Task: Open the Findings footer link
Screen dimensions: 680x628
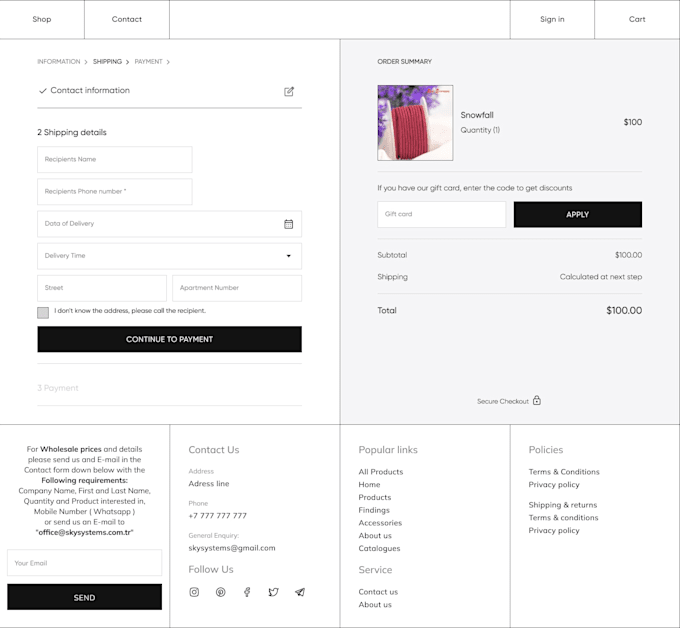Action: click(374, 510)
